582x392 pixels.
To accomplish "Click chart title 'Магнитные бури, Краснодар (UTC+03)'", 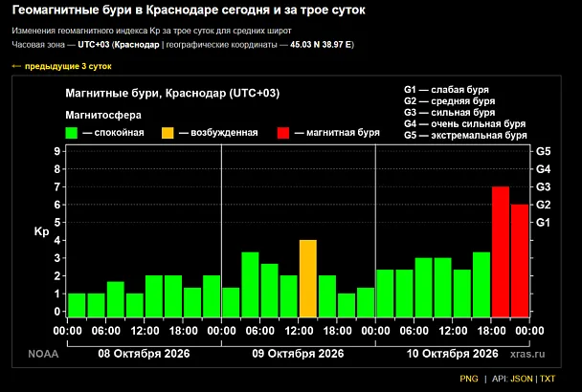I will [x=172, y=93].
